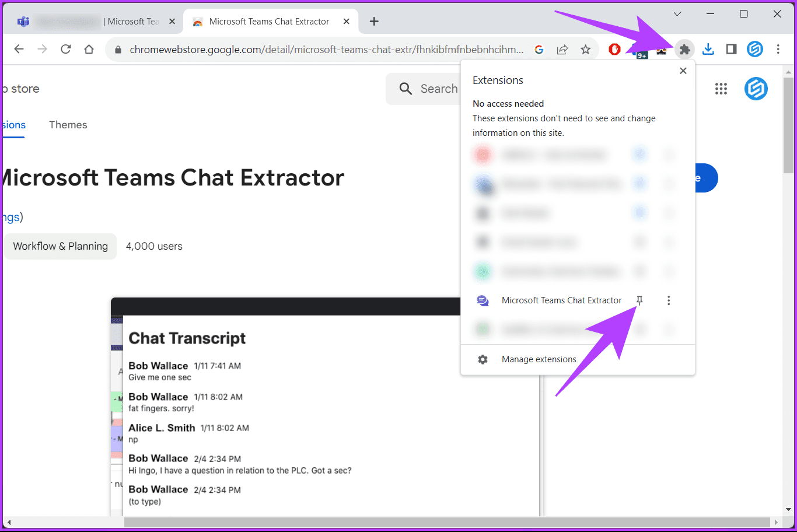
Task: Toggle the browser side panel
Action: coord(732,50)
